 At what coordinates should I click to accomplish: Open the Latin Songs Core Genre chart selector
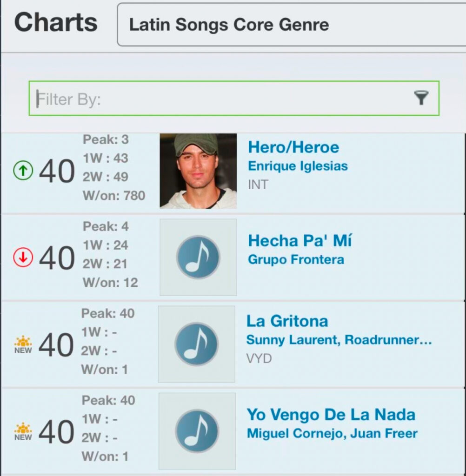click(228, 24)
